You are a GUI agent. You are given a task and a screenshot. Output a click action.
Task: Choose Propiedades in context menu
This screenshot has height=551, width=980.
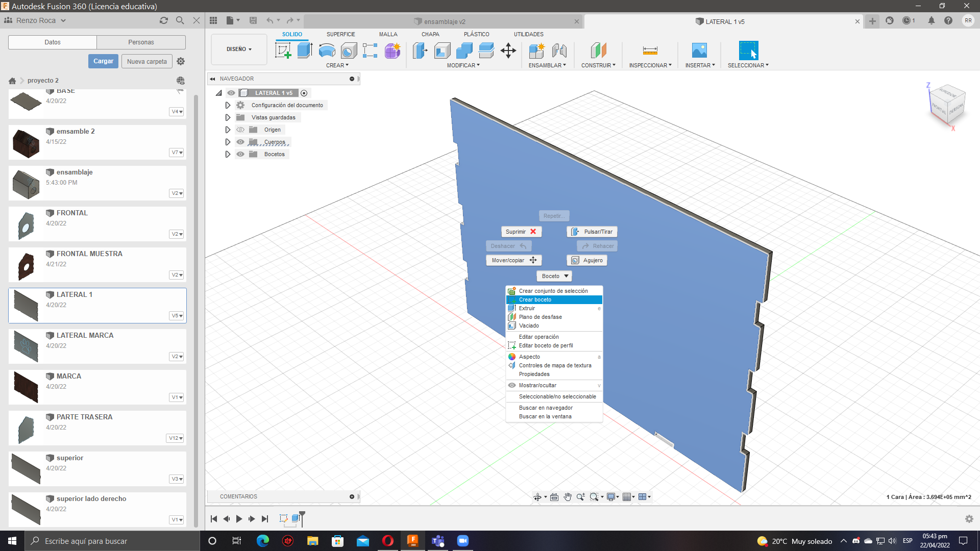click(x=554, y=374)
